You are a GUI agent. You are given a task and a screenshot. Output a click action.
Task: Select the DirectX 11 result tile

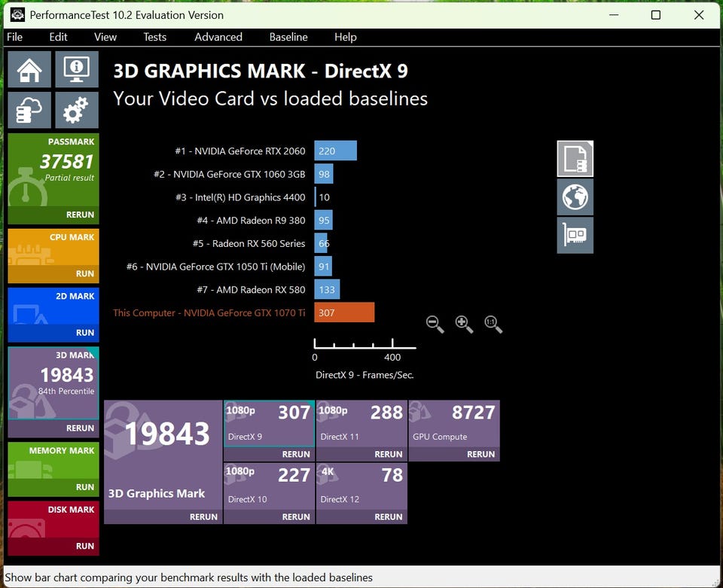[361, 424]
